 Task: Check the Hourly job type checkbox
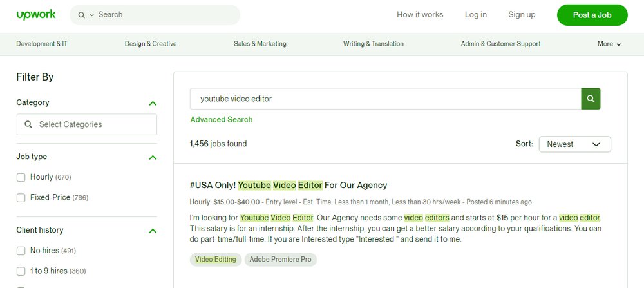(21, 177)
